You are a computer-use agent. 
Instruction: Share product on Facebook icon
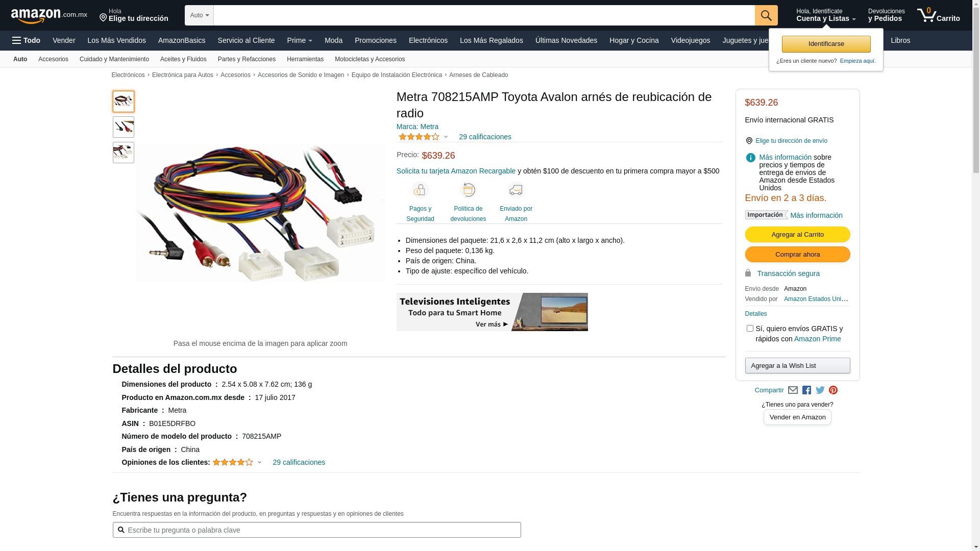pos(806,390)
